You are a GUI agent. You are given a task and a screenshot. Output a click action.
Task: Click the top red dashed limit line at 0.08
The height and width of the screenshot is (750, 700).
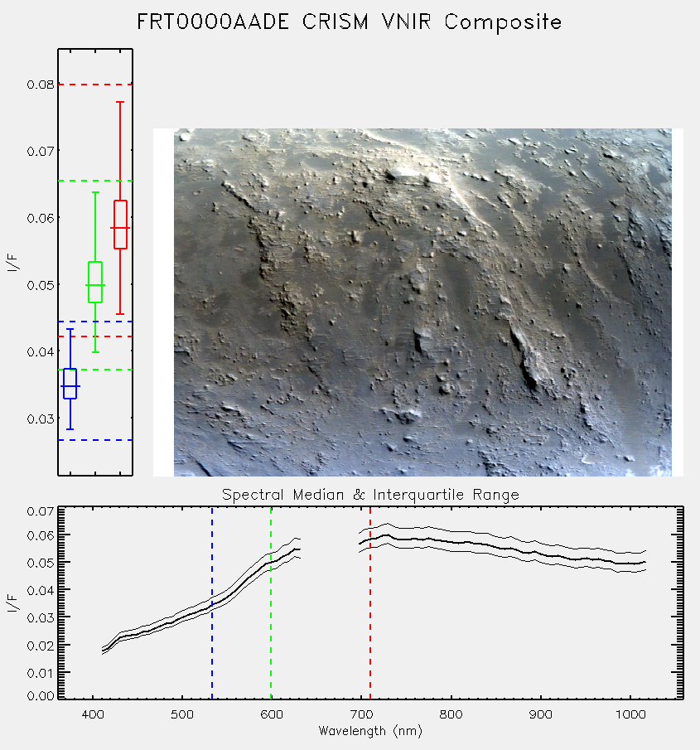coord(95,85)
